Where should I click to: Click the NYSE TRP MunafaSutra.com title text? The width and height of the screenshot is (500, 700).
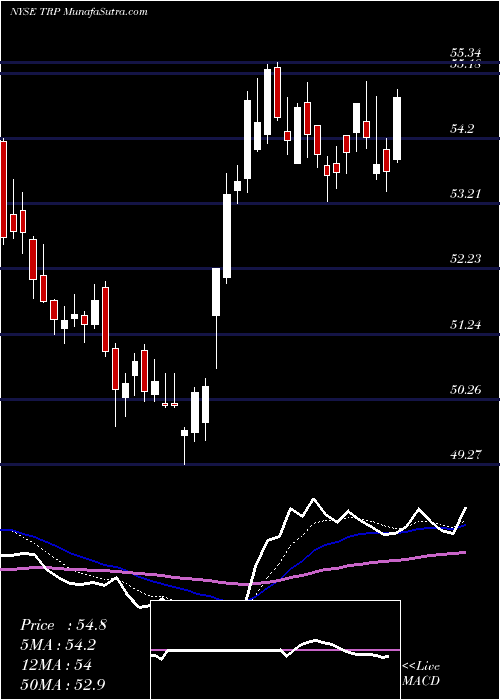tap(79, 12)
